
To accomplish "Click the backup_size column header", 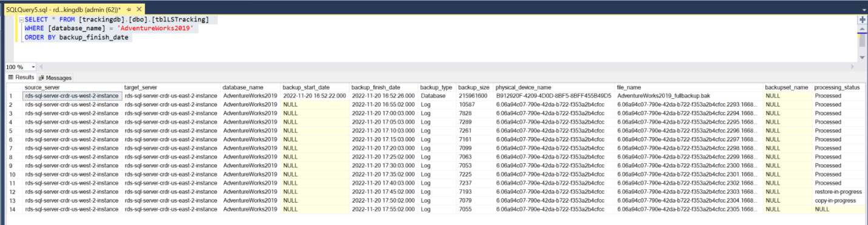I will [475, 87].
